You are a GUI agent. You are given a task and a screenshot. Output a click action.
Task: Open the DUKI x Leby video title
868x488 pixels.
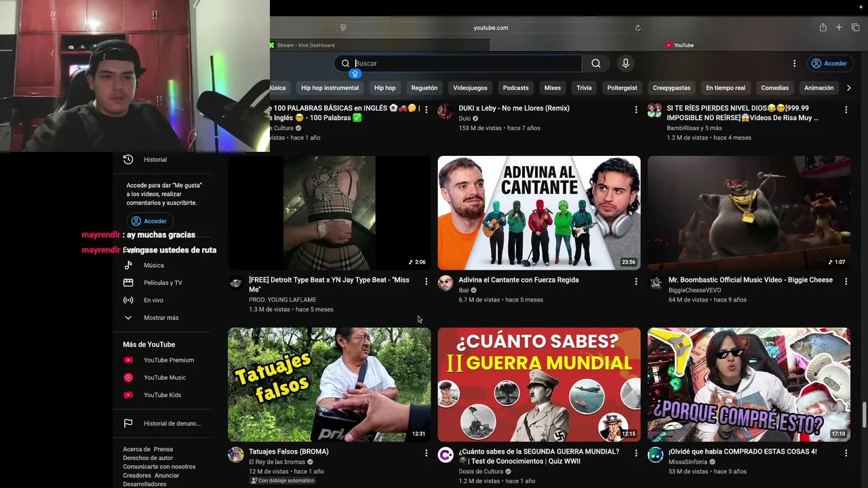(x=514, y=108)
